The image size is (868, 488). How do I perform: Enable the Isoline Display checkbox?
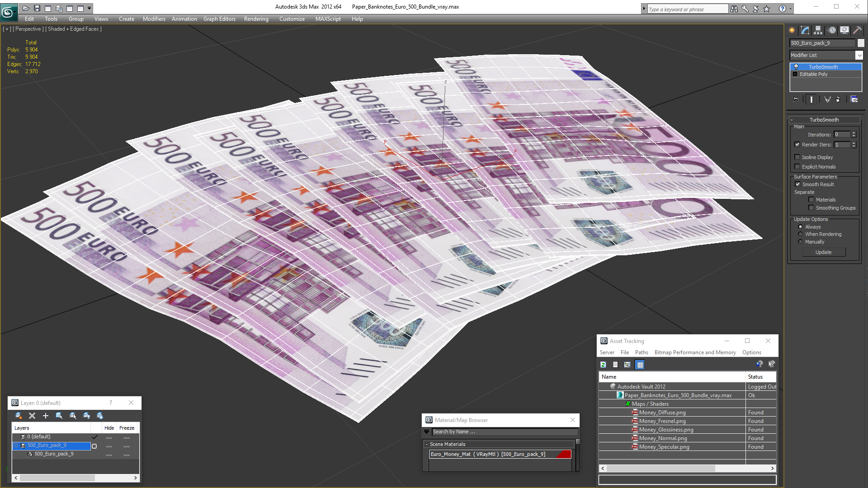[797, 157]
